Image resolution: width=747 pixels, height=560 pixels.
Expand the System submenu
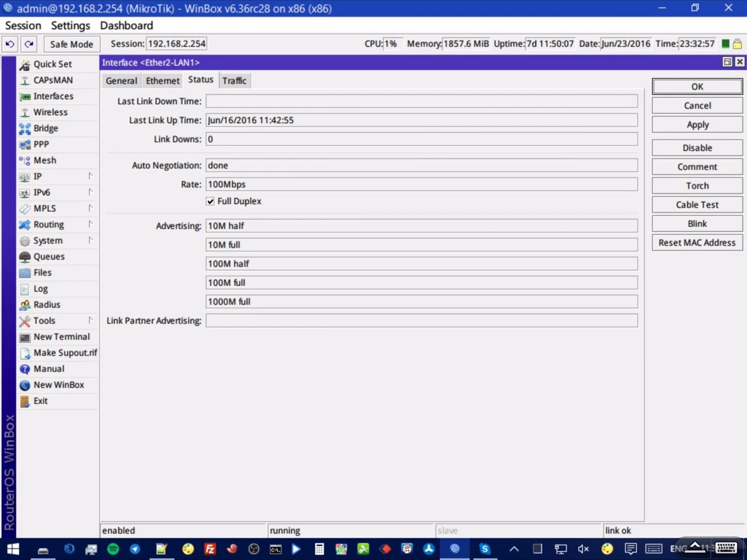tap(90, 240)
